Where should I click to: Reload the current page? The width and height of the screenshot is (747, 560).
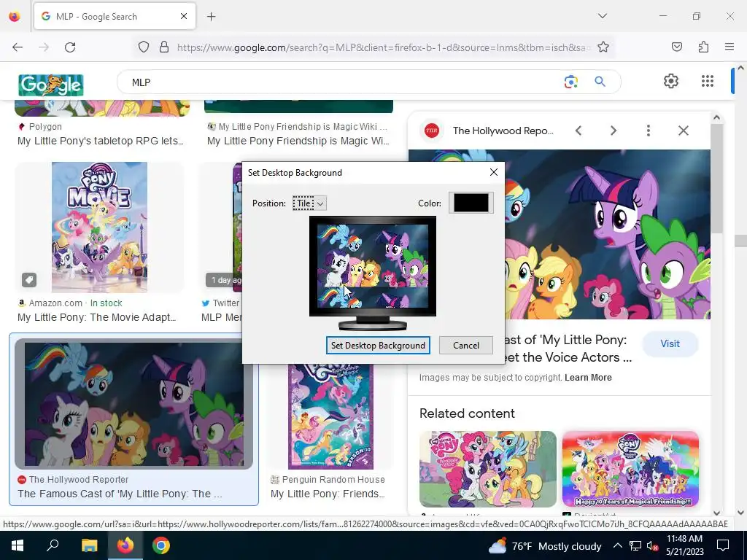[x=70, y=47]
